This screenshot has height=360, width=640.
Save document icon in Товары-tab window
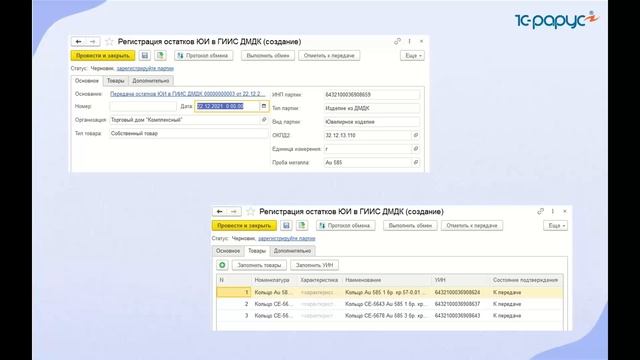[x=286, y=225]
